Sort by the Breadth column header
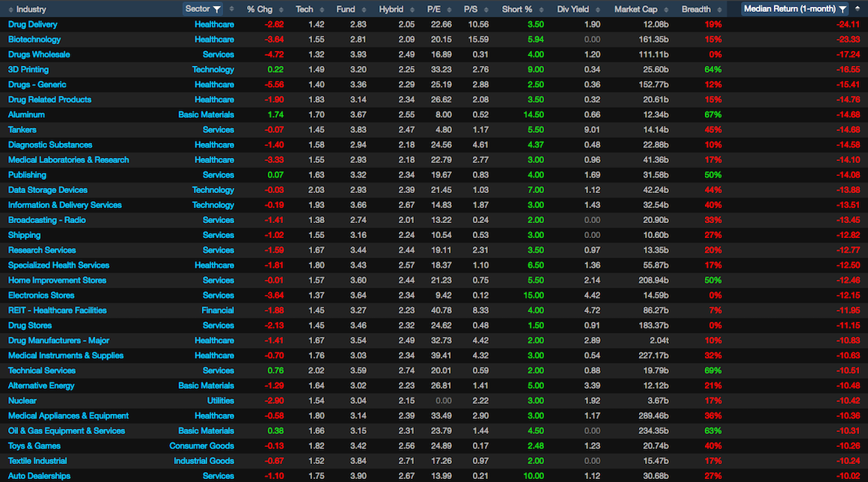This screenshot has width=868, height=482. (696, 10)
